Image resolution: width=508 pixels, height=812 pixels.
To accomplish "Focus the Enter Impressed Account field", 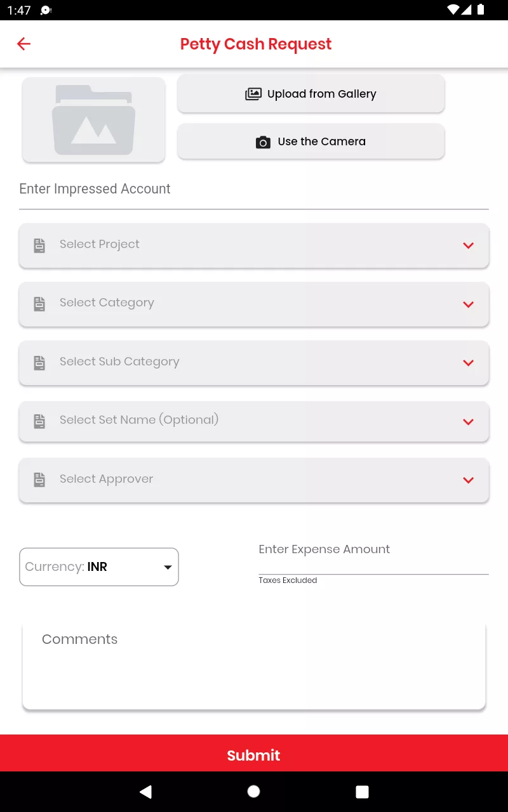I will coord(254,193).
